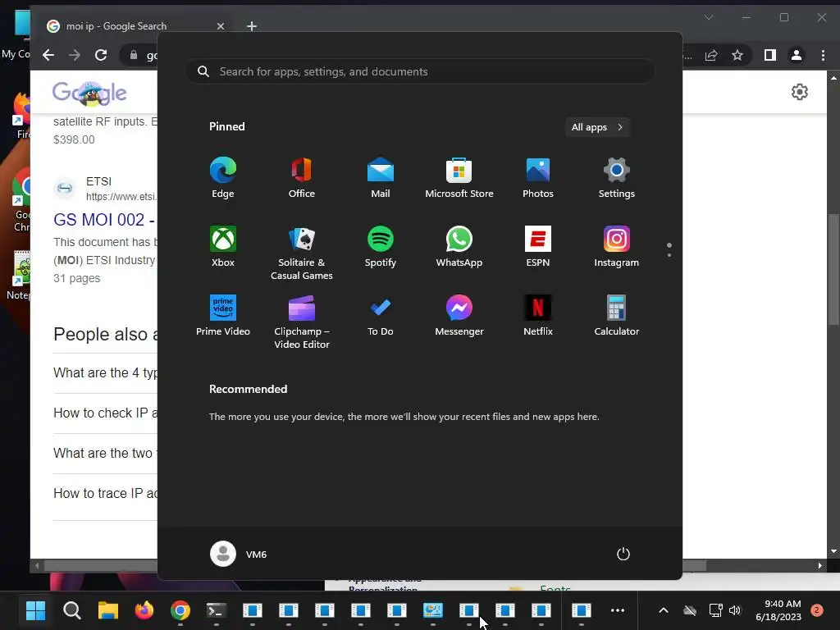This screenshot has width=840, height=630.
Task: Open Clipchamp Video Editor
Action: pyautogui.click(x=302, y=322)
